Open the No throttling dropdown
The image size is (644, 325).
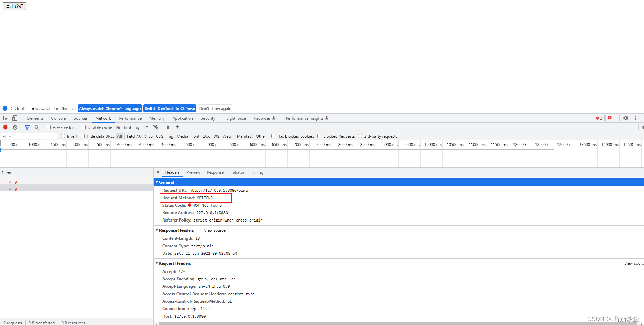point(132,127)
